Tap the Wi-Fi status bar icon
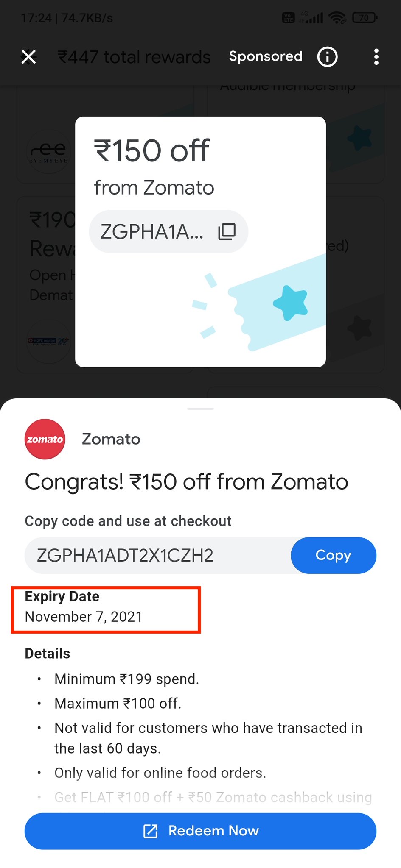Image resolution: width=401 pixels, height=868 pixels. click(338, 18)
